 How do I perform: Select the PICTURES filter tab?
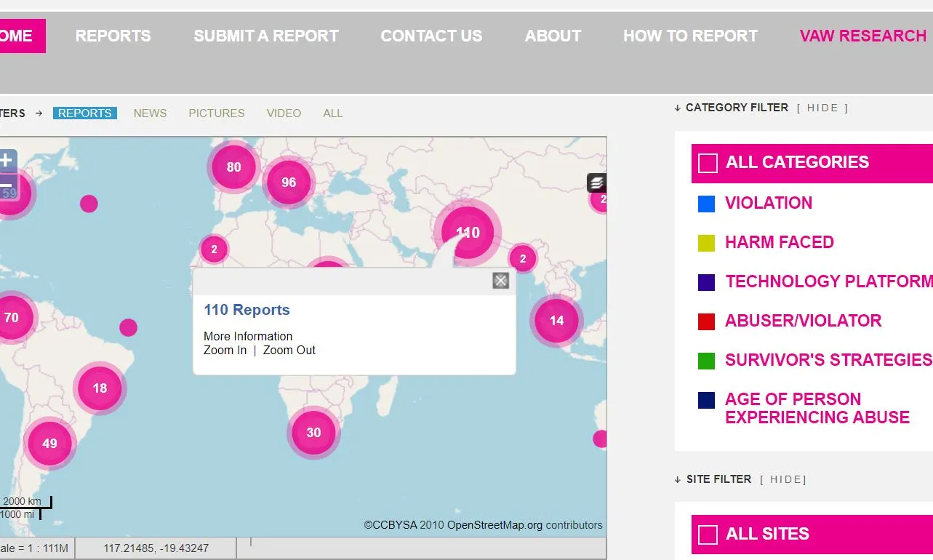click(x=217, y=113)
